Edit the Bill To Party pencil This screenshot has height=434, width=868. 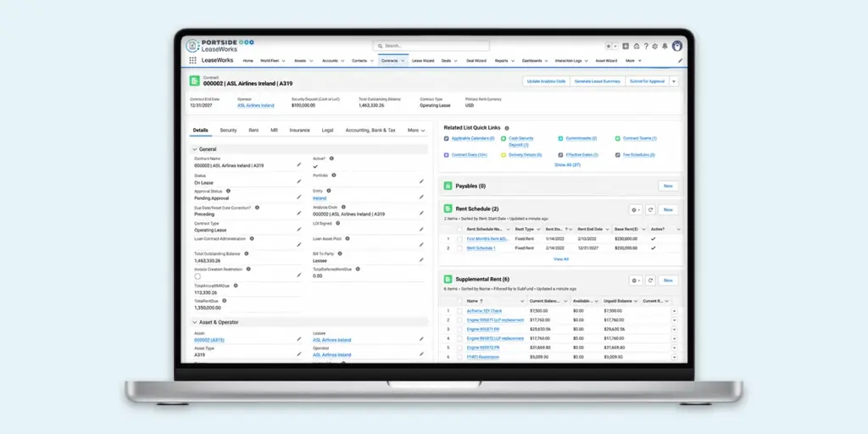pyautogui.click(x=421, y=259)
